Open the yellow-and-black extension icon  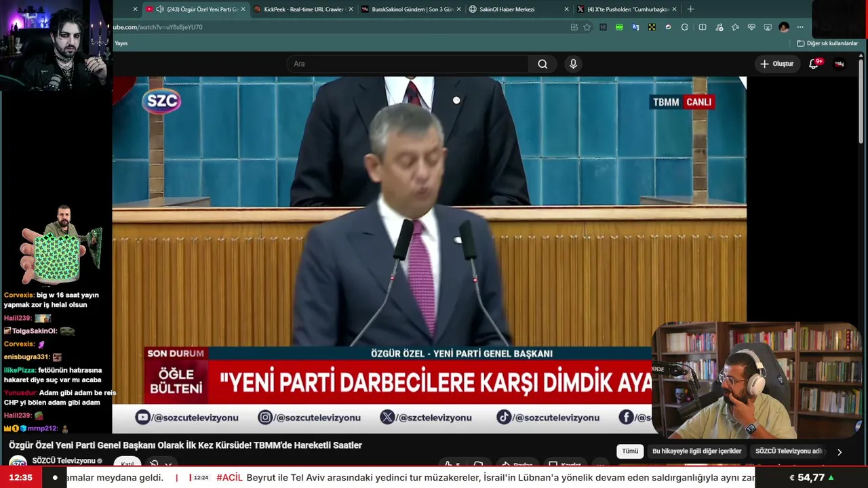652,27
